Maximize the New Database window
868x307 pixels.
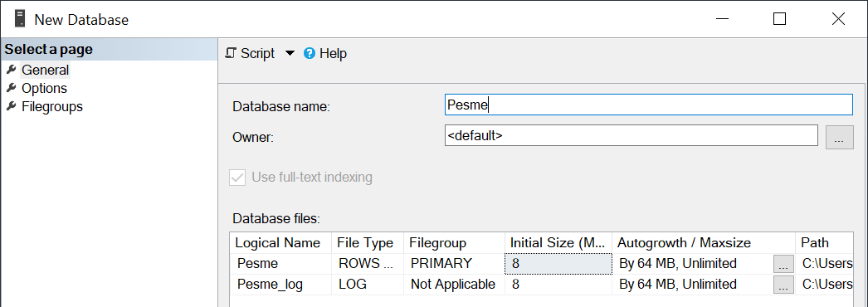coord(779,19)
